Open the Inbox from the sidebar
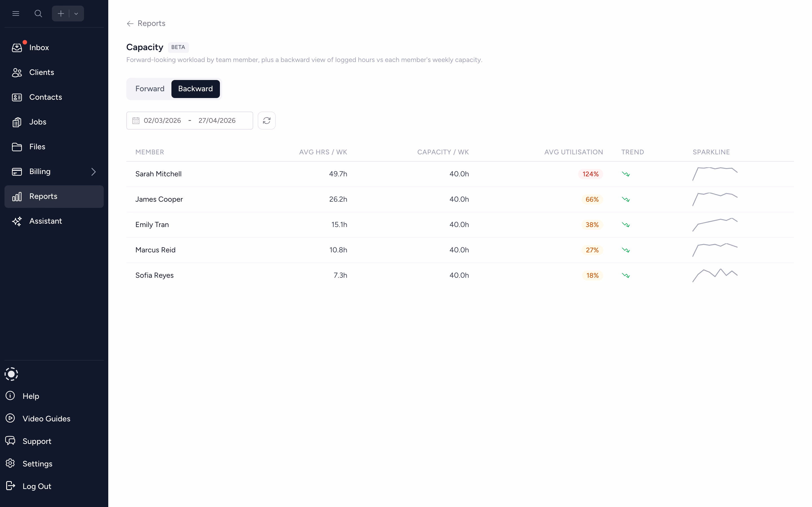 [39, 48]
